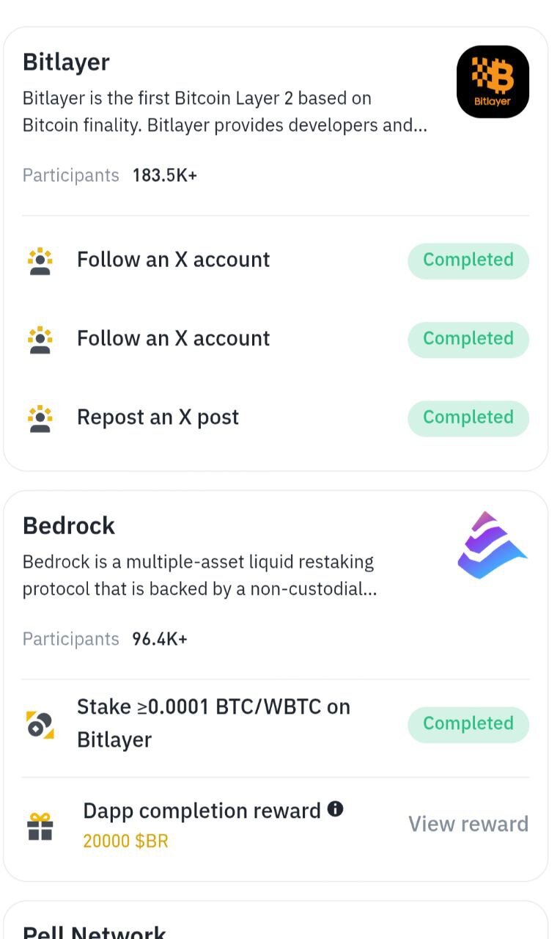This screenshot has height=939, width=560.
Task: Tap the Bitlayer logo icon
Action: [x=493, y=81]
